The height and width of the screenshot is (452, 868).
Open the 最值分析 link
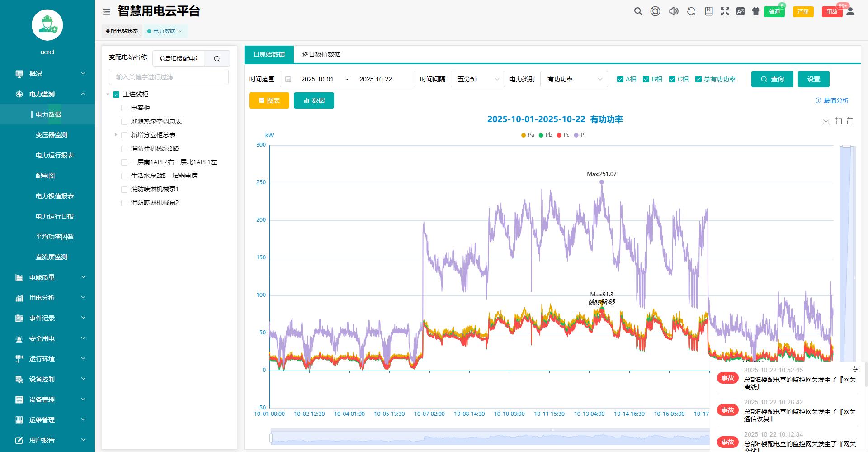pyautogui.click(x=832, y=100)
